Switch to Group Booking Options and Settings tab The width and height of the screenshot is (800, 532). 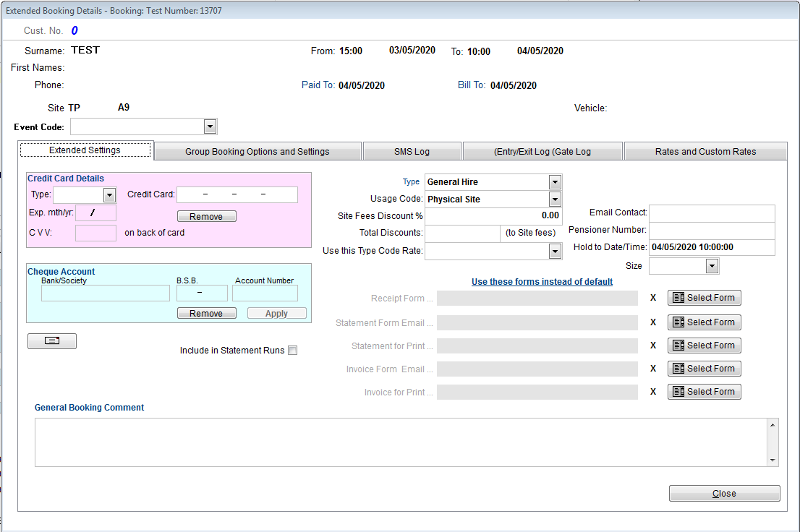(x=258, y=152)
